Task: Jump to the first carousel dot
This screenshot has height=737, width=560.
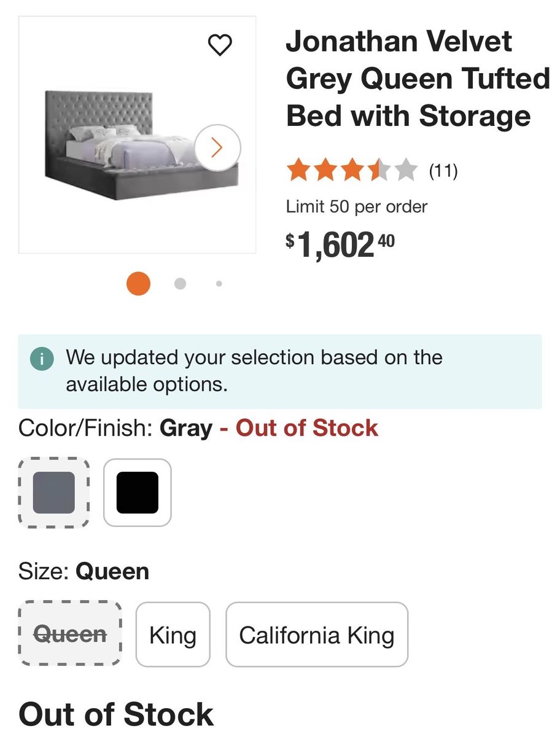Action: coord(138,283)
